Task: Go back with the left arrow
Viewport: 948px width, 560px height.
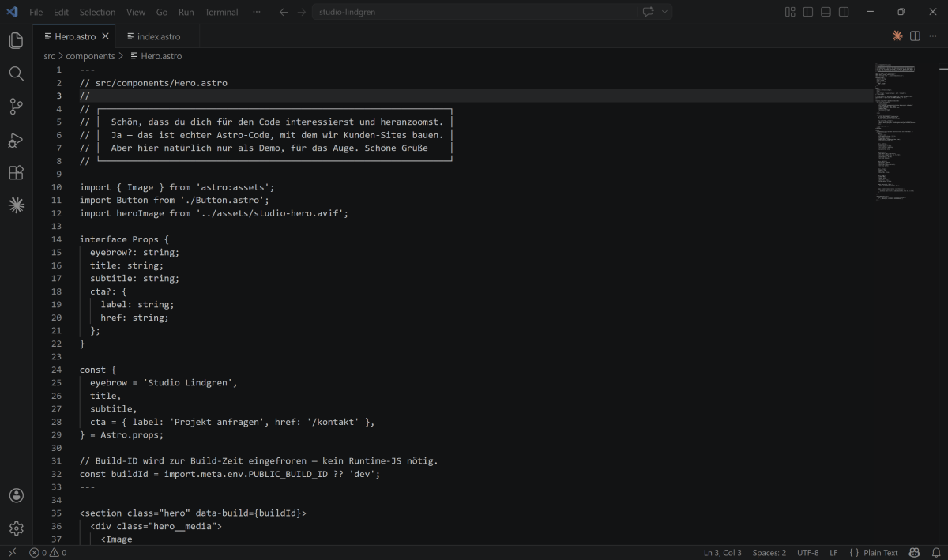Action: (x=284, y=12)
